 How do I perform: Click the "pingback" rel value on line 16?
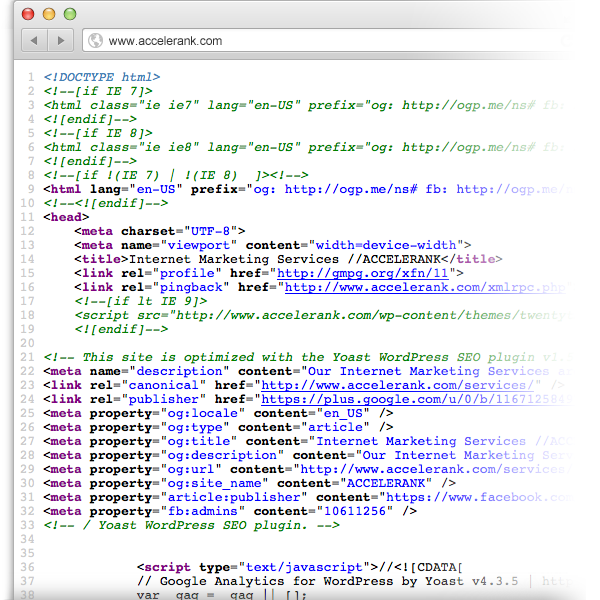191,287
